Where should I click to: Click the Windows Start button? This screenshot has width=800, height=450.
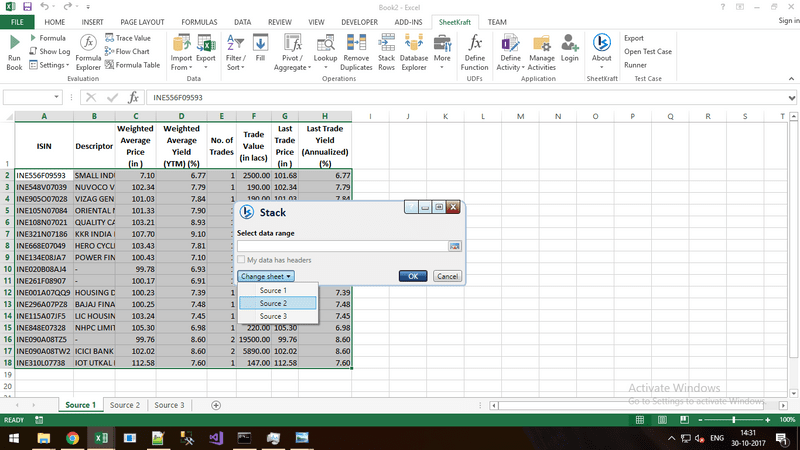(14, 438)
